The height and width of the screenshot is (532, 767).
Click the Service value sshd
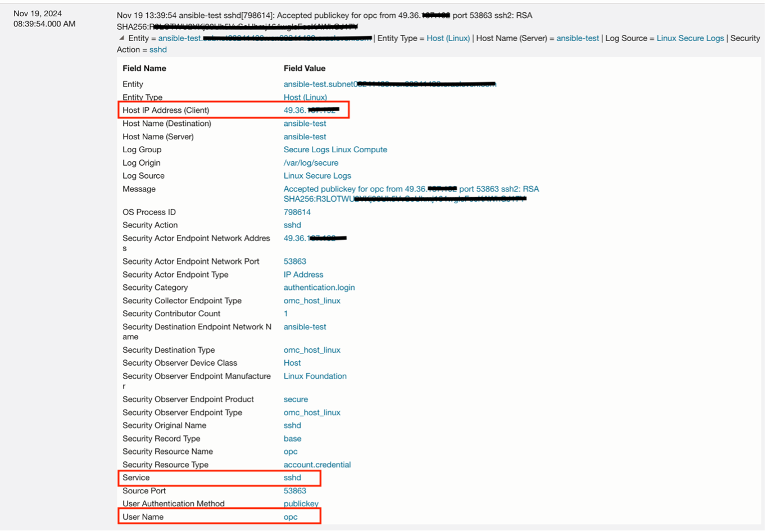coord(292,478)
